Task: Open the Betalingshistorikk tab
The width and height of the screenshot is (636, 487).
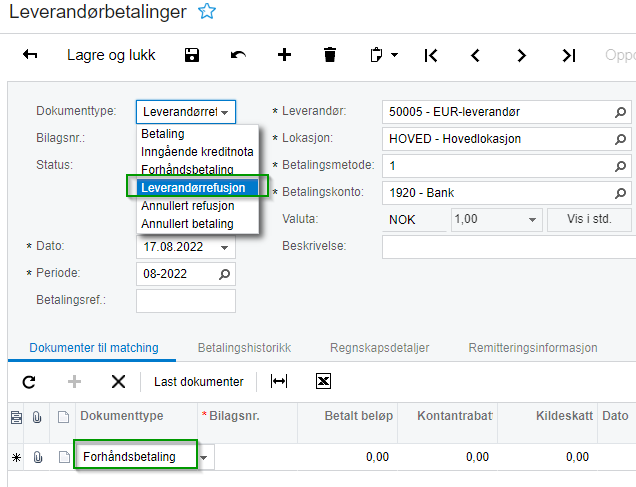Action: point(244,348)
